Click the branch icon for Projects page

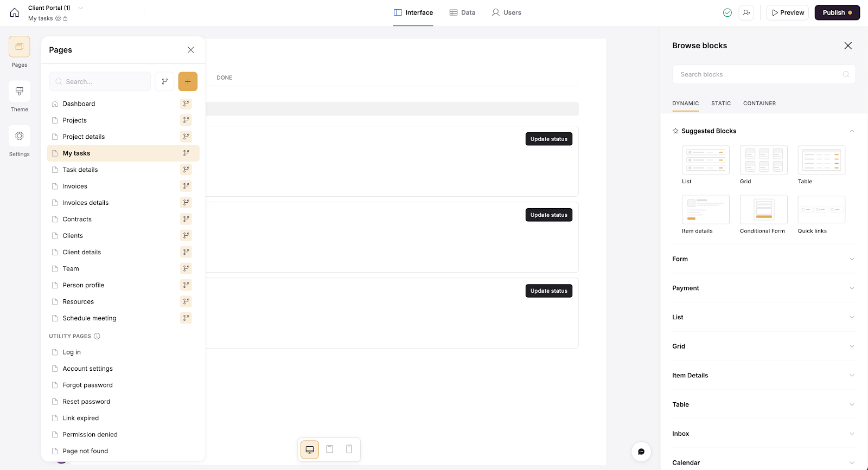[x=186, y=120]
